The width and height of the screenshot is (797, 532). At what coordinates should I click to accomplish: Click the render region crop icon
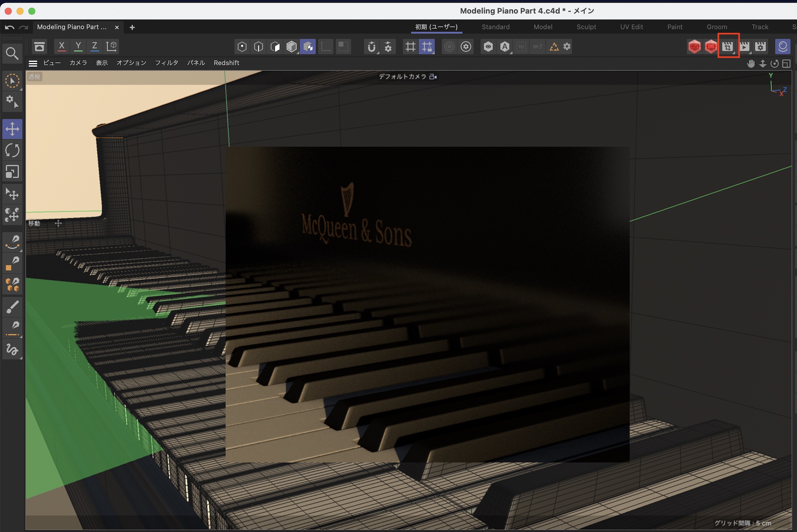tap(728, 47)
